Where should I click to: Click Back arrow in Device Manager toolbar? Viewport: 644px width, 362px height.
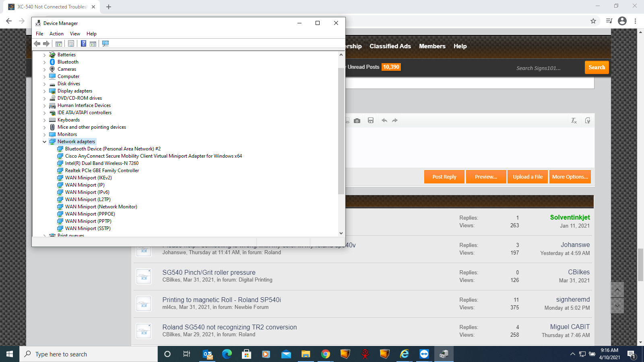37,43
